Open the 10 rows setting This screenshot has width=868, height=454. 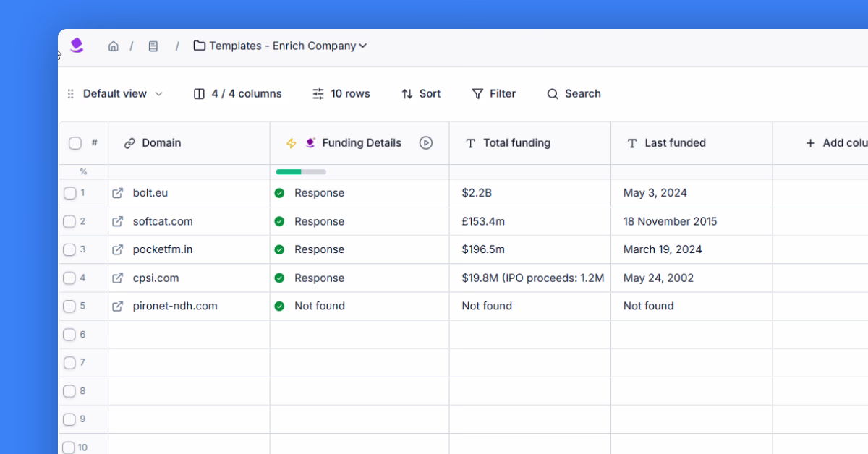click(341, 94)
